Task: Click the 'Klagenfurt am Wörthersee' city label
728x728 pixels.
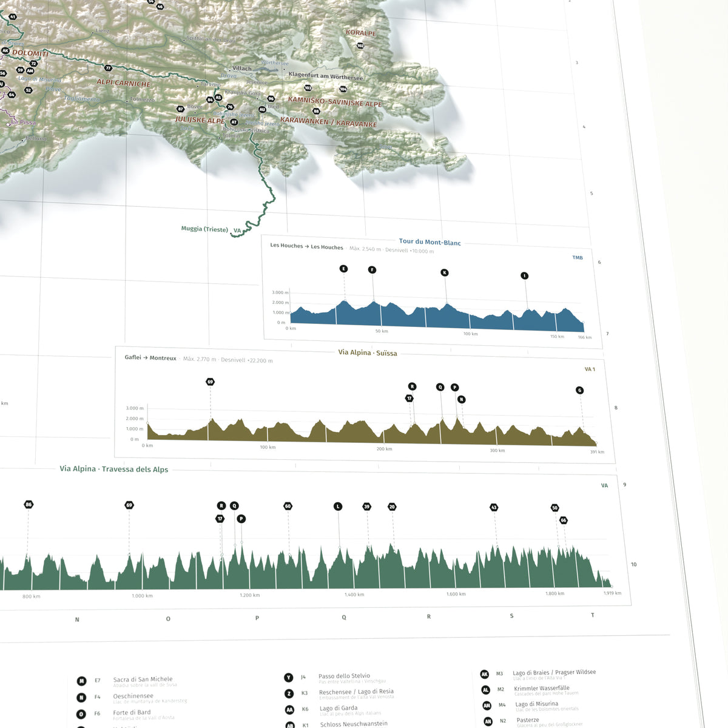Action: tap(326, 76)
